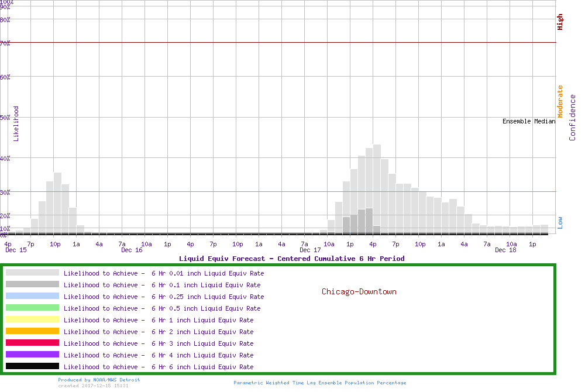Image resolution: width=585 pixels, height=392 pixels.
Task: Pick the green 0.5 inch legend swatch
Action: [32, 308]
